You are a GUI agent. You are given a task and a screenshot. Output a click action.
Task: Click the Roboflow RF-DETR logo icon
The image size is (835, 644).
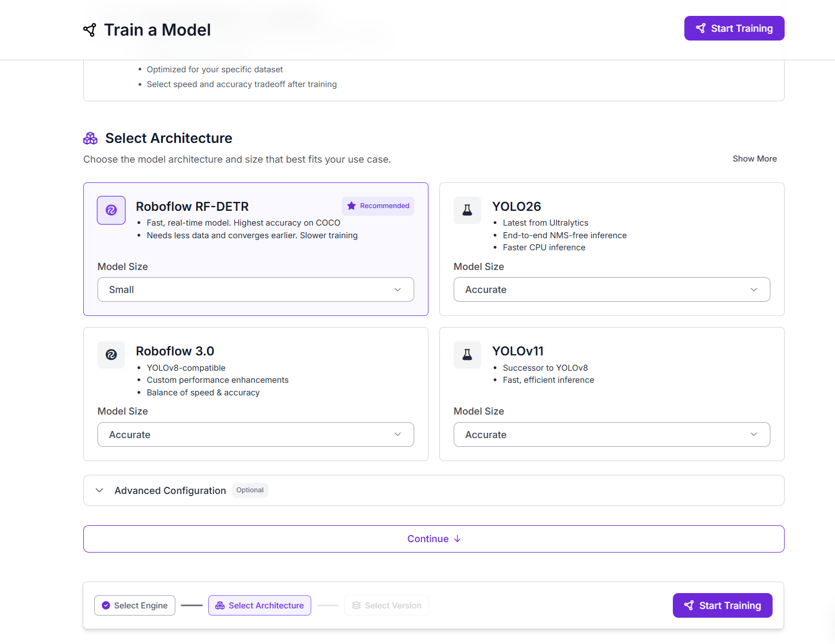pos(111,210)
